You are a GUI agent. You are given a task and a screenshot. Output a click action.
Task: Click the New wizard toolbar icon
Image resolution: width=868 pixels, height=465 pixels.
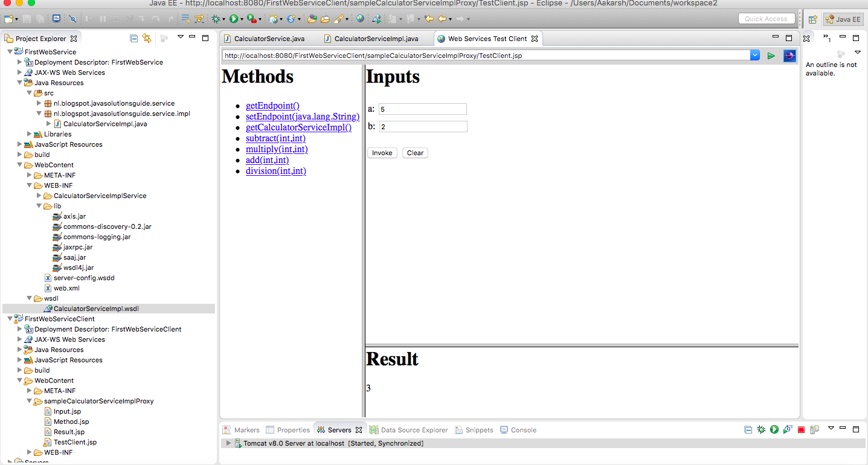pyautogui.click(x=8, y=19)
